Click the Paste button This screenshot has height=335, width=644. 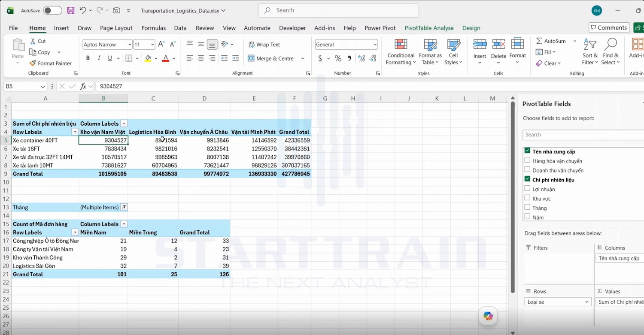18,51
